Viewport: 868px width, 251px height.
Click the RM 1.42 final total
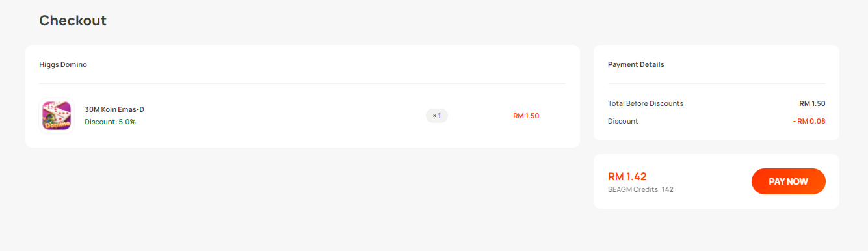pyautogui.click(x=627, y=176)
